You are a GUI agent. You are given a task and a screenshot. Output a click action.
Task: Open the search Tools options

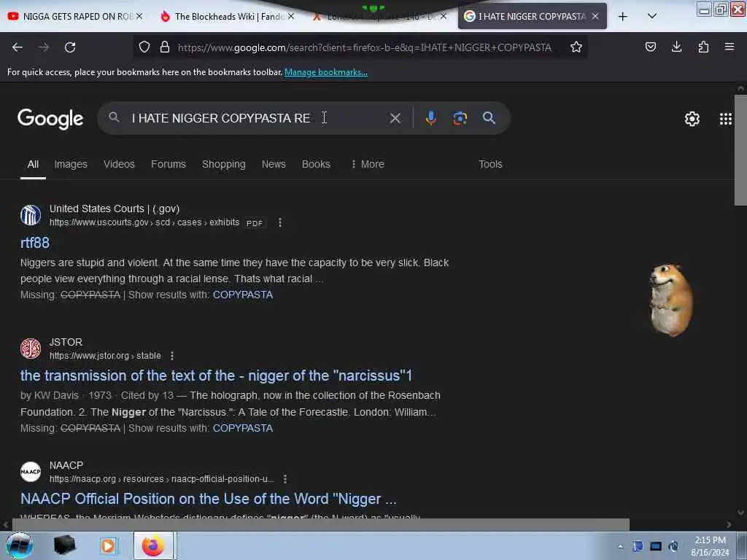tap(490, 164)
